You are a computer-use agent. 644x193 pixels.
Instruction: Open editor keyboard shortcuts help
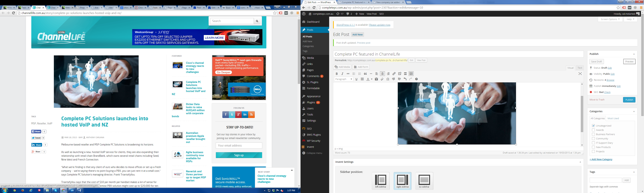click(x=416, y=79)
